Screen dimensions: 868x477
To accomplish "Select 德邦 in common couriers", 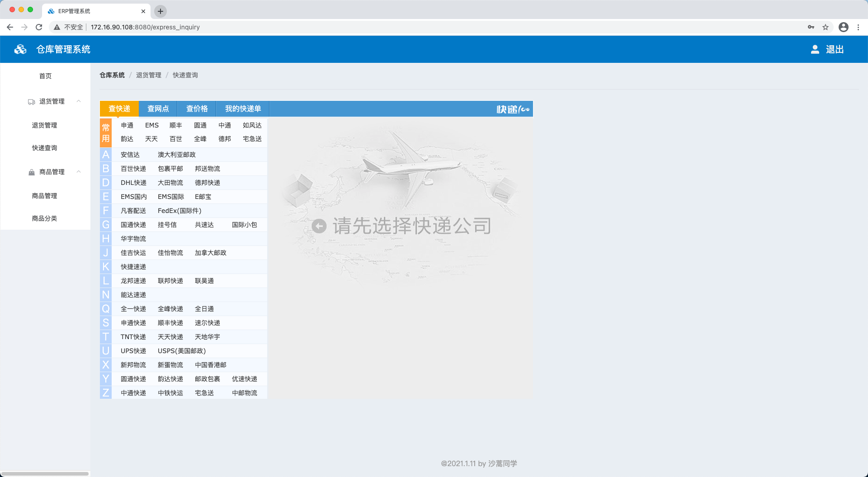I will (x=225, y=139).
